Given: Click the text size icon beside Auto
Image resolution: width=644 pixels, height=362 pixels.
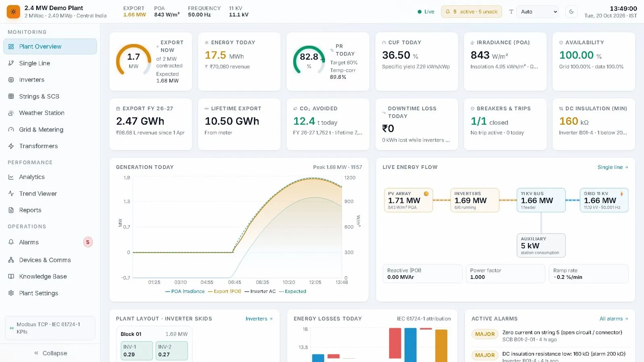Looking at the screenshot, I should tap(511, 12).
